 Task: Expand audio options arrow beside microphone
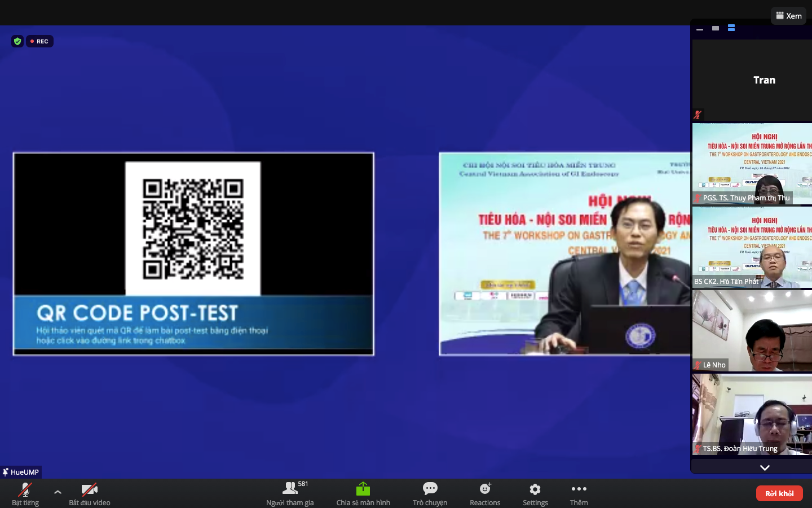click(58, 492)
